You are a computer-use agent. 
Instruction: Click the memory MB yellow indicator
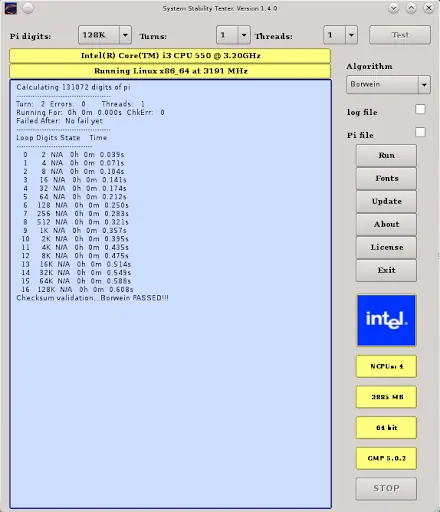tap(386, 397)
